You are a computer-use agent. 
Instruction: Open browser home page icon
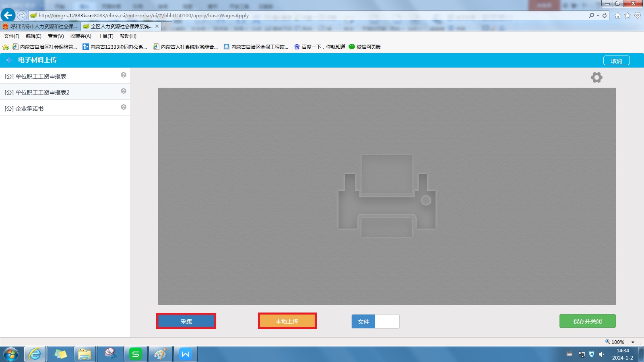click(617, 15)
